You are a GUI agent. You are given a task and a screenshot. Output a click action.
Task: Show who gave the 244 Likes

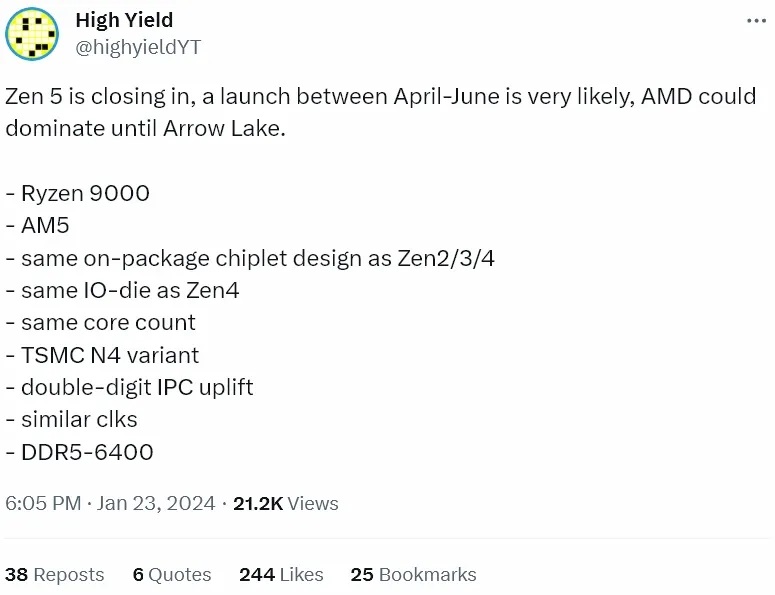(281, 575)
